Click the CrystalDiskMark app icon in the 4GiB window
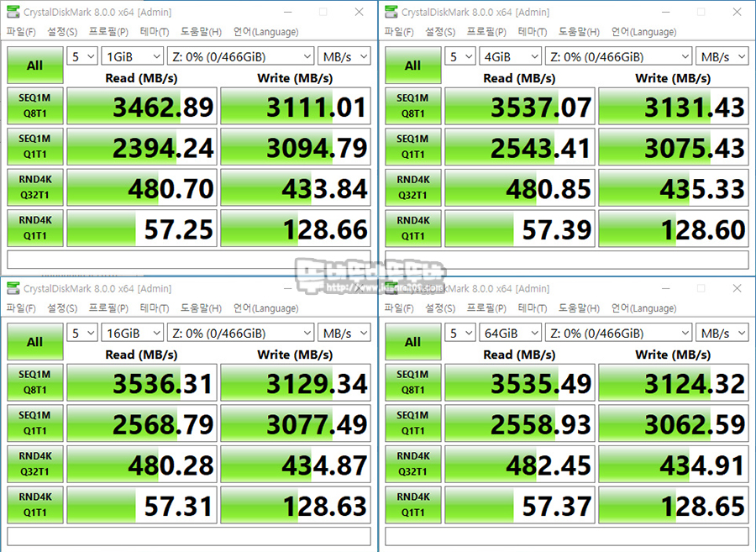 (x=391, y=12)
